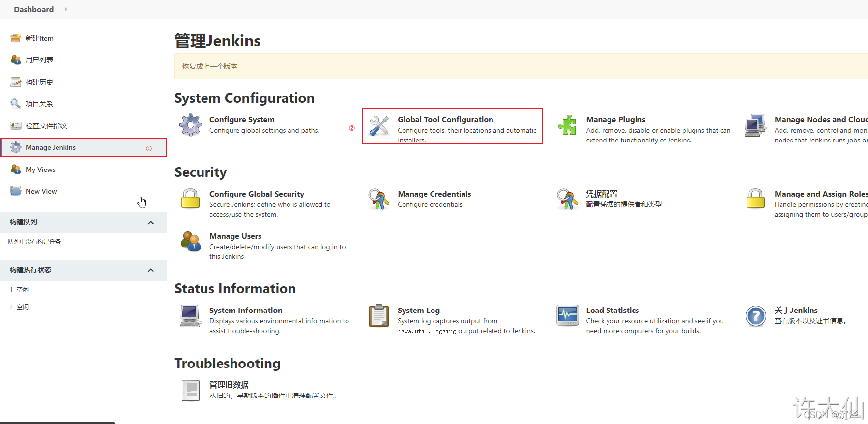Open the 管理旧数据 link
868x424 pixels.
pos(229,385)
